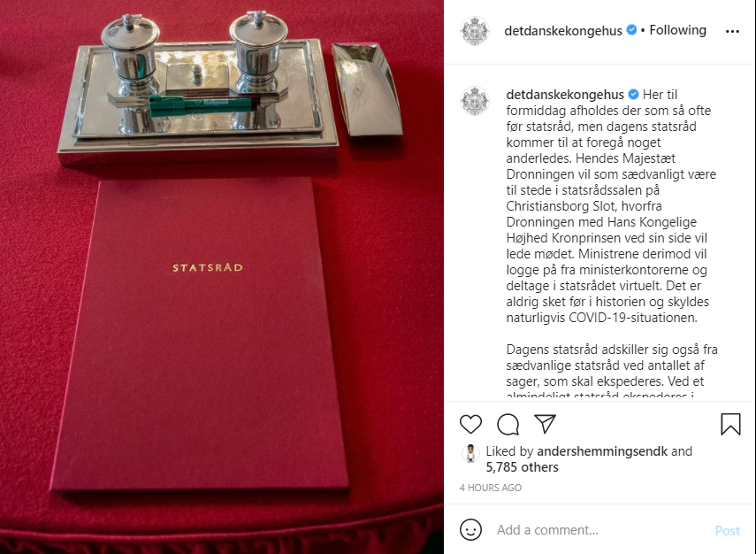Click the andershemmingsendk liker avatar
Screen dimensions: 756x554
[470, 454]
